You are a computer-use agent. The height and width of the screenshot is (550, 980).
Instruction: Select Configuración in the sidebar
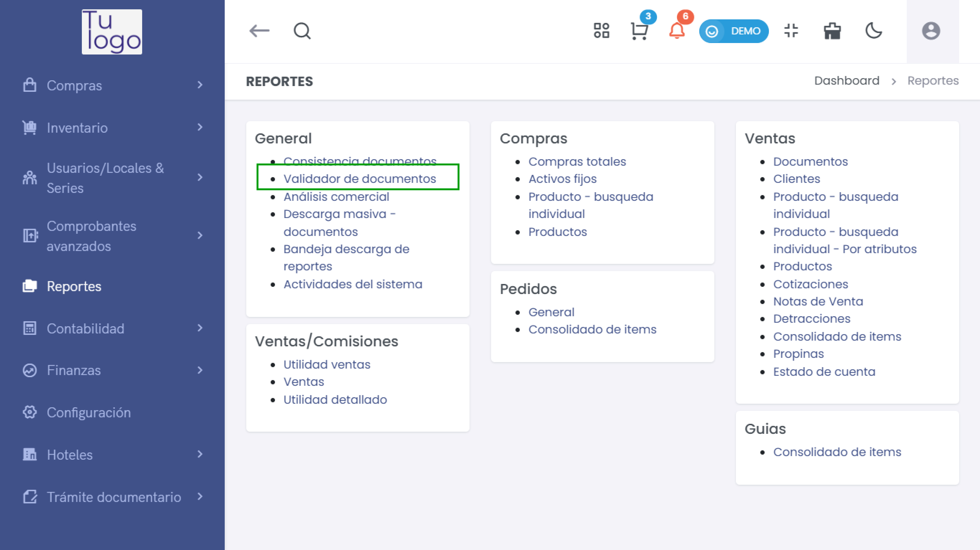[x=112, y=412]
